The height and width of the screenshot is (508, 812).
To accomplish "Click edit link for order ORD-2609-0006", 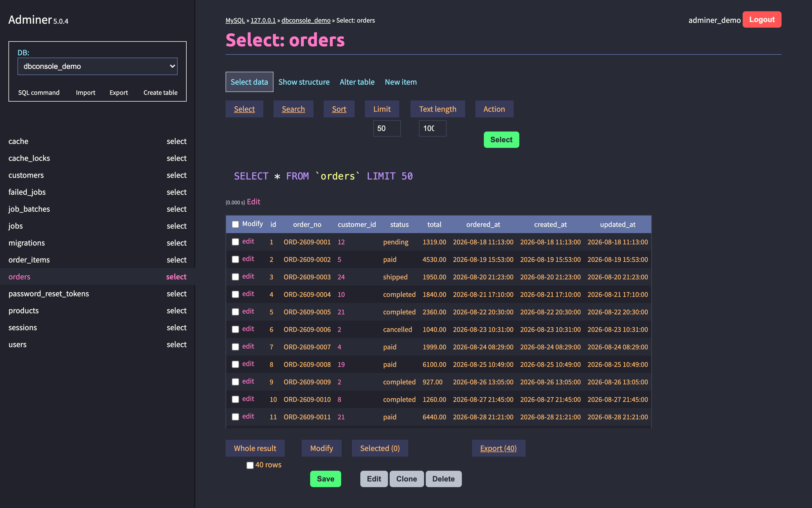I will tap(248, 329).
